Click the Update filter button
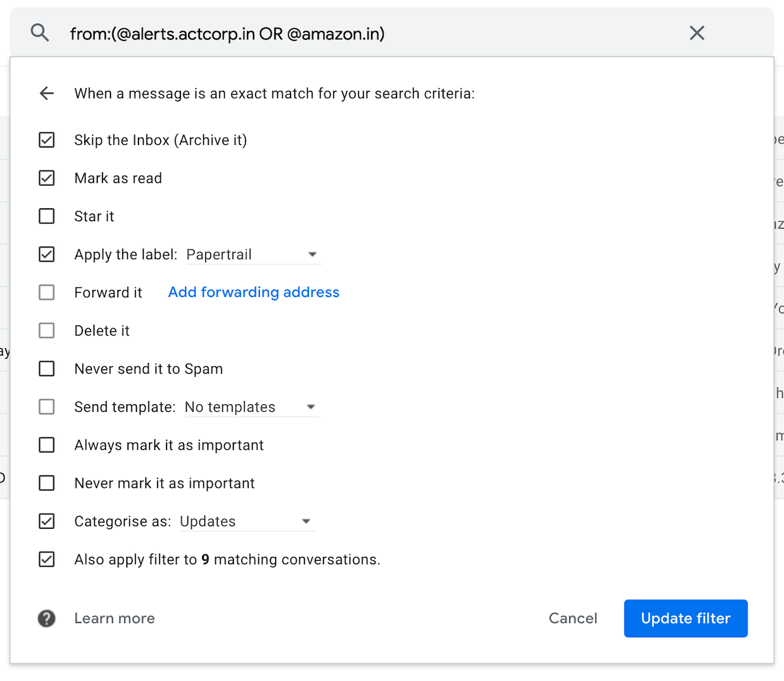This screenshot has height=681, width=784. (x=685, y=618)
